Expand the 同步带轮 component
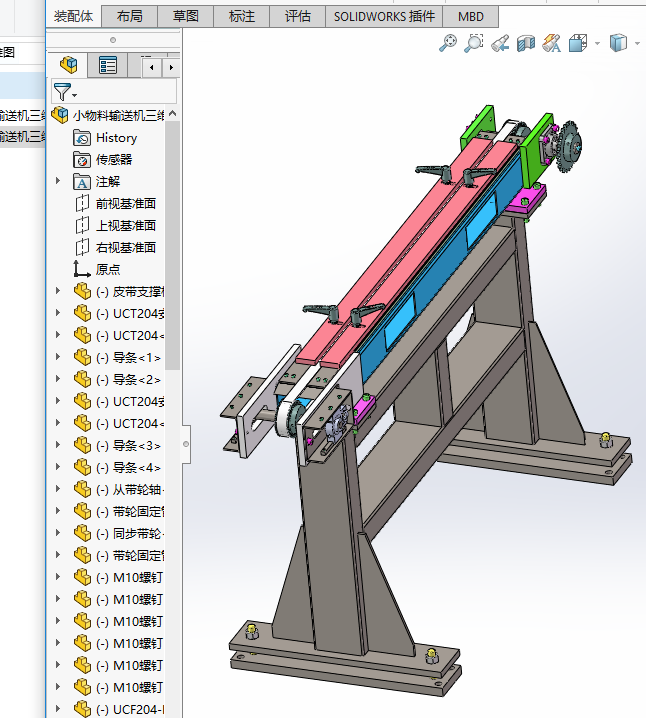 (x=58, y=533)
